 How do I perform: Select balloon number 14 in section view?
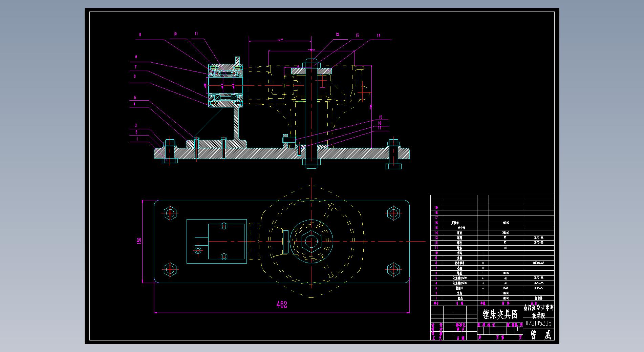click(378, 35)
